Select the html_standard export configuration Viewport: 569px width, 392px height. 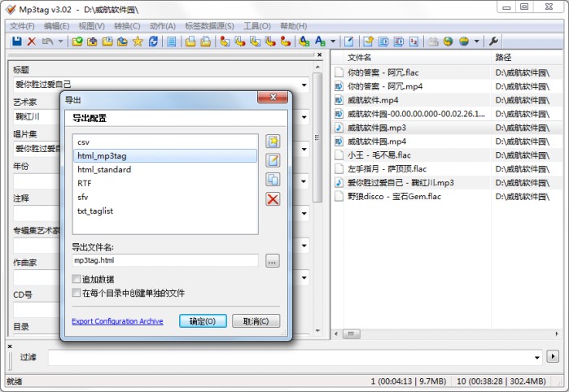(165, 170)
